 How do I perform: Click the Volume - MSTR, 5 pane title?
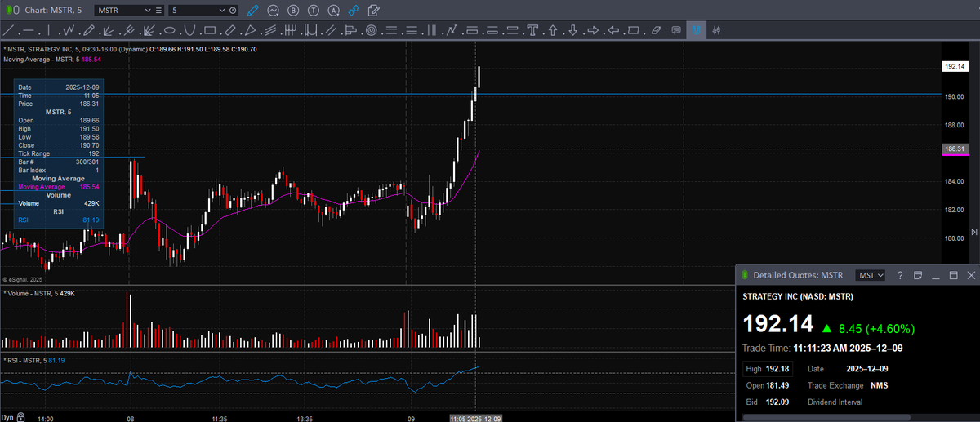pos(39,292)
